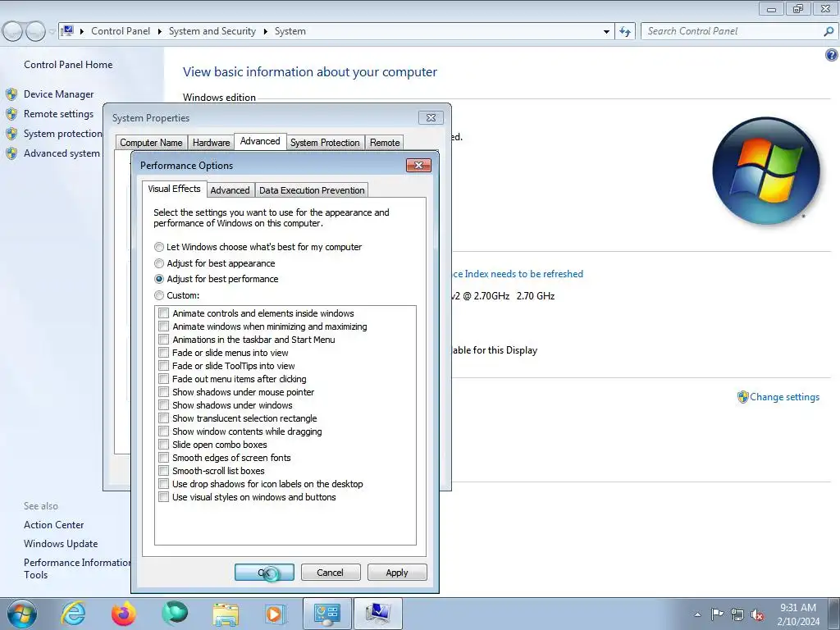Open the System Protection tab
The width and height of the screenshot is (840, 630).
point(325,143)
